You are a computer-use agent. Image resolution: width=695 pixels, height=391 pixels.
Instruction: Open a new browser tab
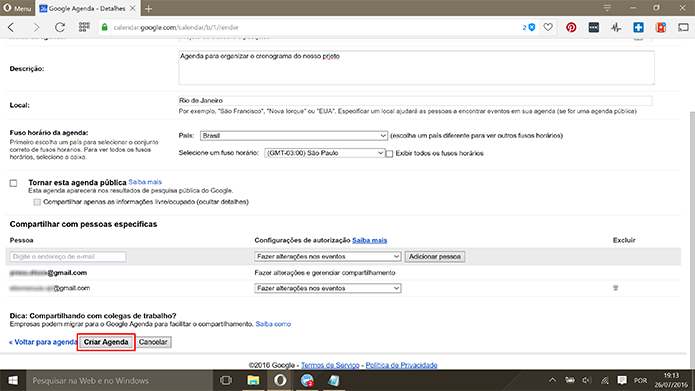click(x=148, y=8)
